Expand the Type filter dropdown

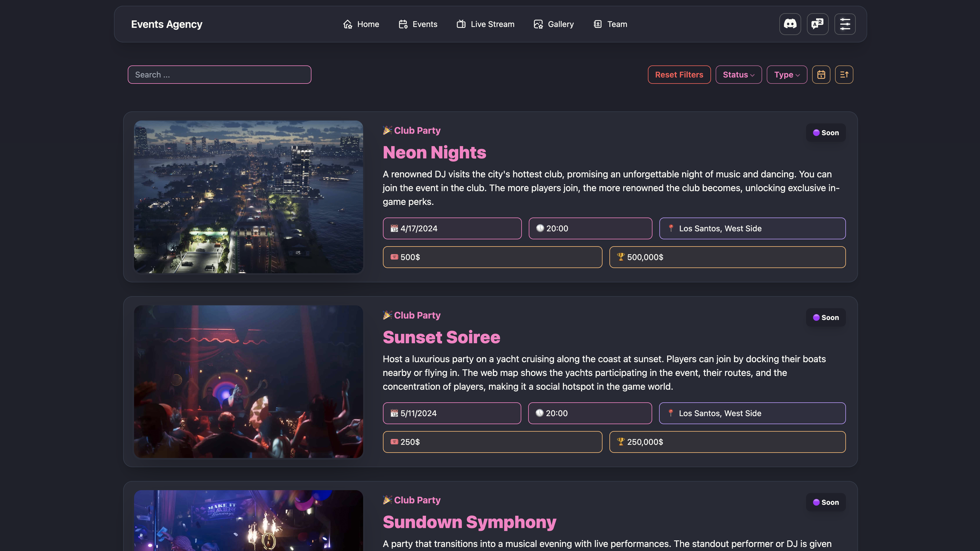click(786, 75)
